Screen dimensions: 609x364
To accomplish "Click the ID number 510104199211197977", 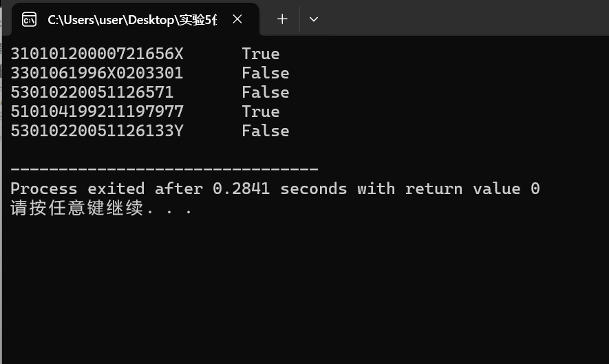I will pyautogui.click(x=97, y=112).
